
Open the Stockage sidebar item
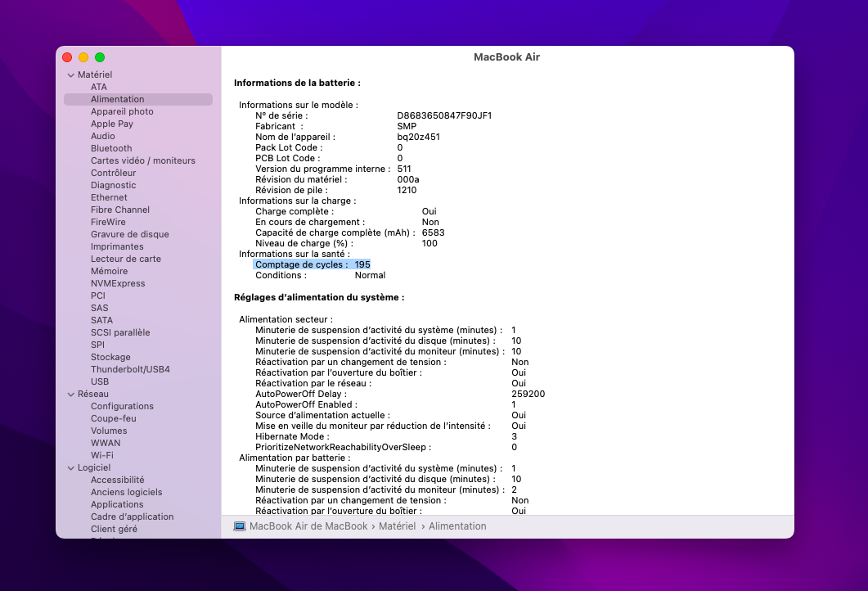pyautogui.click(x=110, y=357)
